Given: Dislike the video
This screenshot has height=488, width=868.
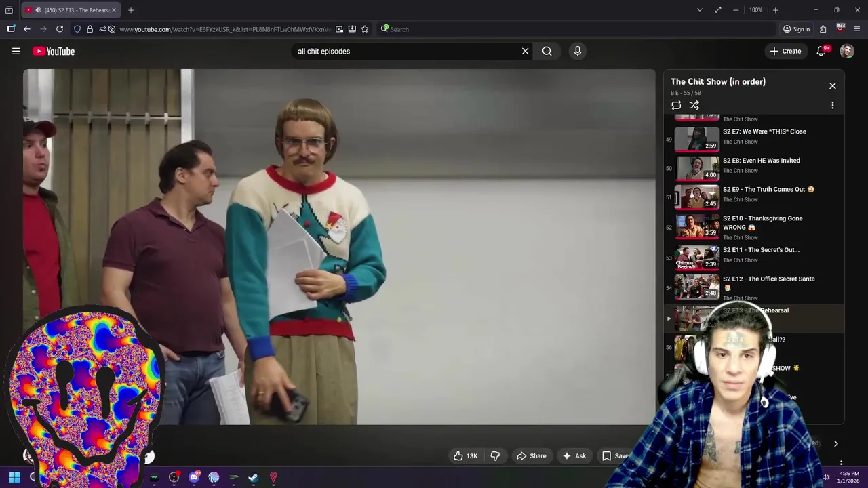Looking at the screenshot, I should click(x=495, y=456).
